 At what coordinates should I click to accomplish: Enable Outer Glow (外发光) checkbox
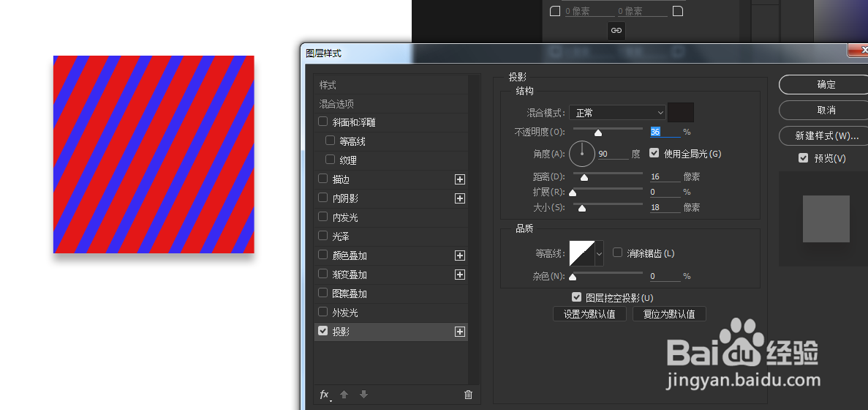[x=322, y=312]
